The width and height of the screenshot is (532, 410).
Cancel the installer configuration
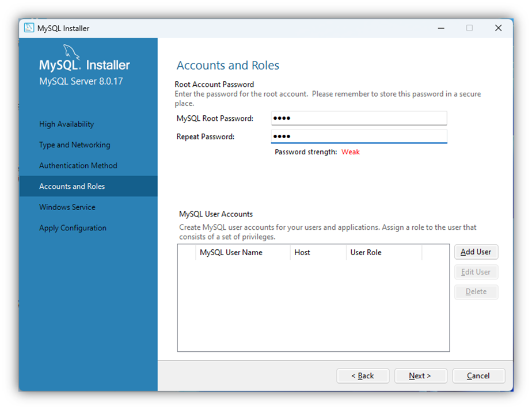(478, 375)
